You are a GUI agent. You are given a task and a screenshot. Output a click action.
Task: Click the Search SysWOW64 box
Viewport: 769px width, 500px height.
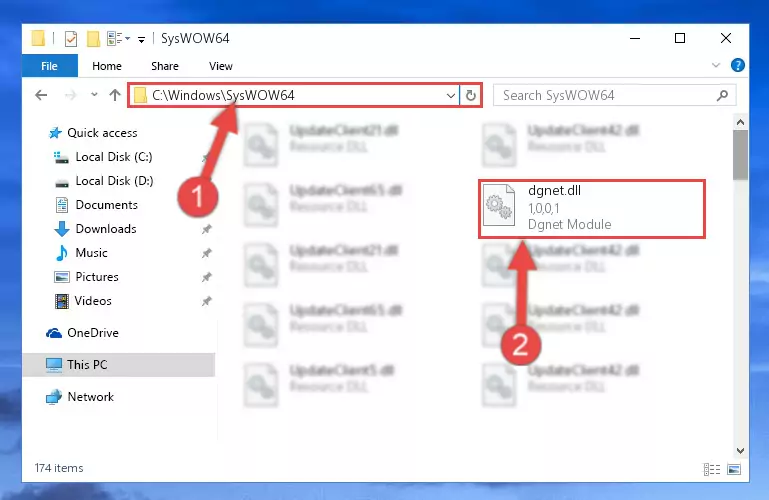[614, 95]
